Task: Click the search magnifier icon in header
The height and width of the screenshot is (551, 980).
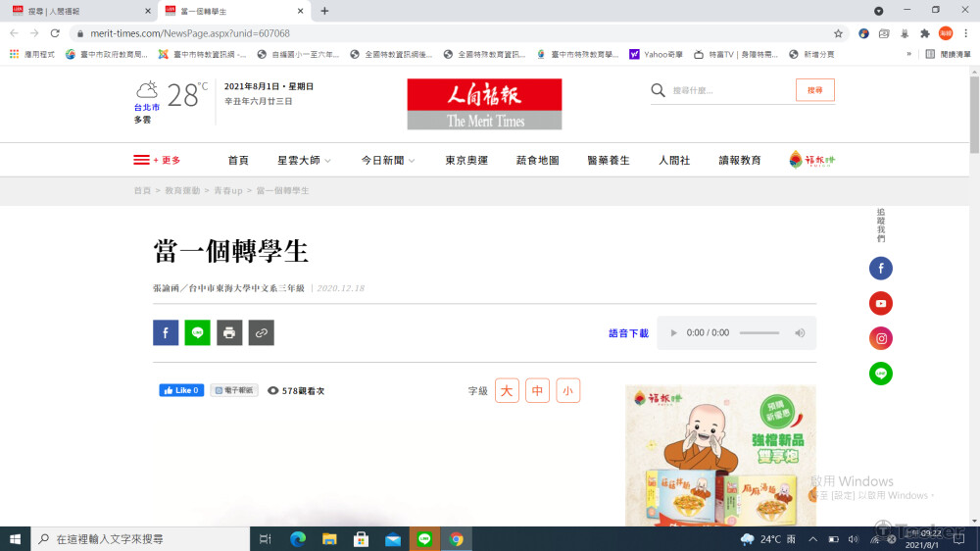Action: tap(659, 91)
